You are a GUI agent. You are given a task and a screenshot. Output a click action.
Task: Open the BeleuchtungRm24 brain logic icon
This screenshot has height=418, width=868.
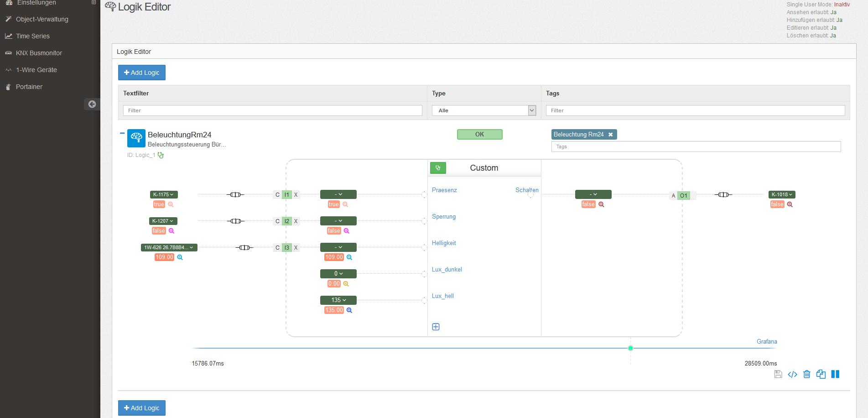pos(136,138)
